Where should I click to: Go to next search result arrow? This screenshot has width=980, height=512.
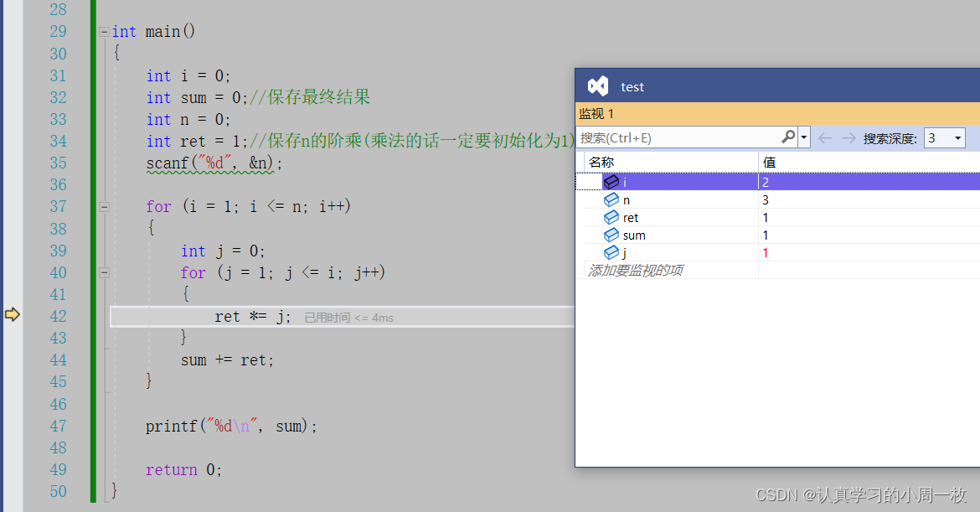coord(848,138)
